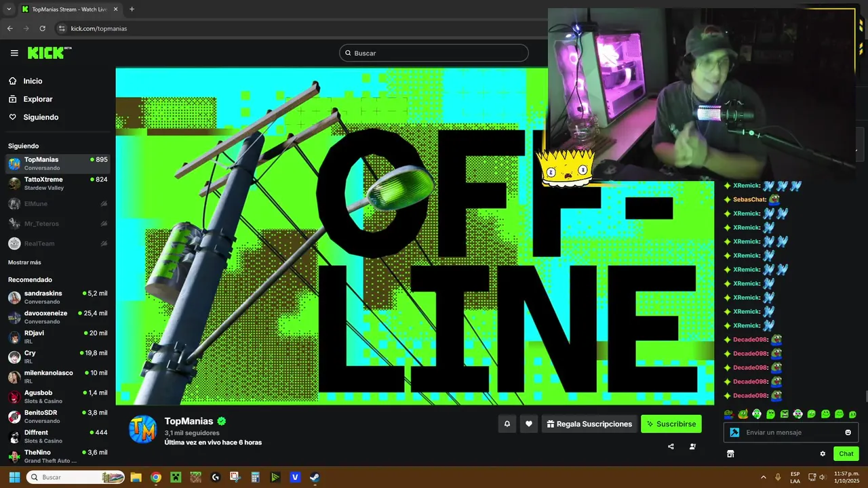
Task: Click the KICK beta logo
Action: (x=50, y=53)
